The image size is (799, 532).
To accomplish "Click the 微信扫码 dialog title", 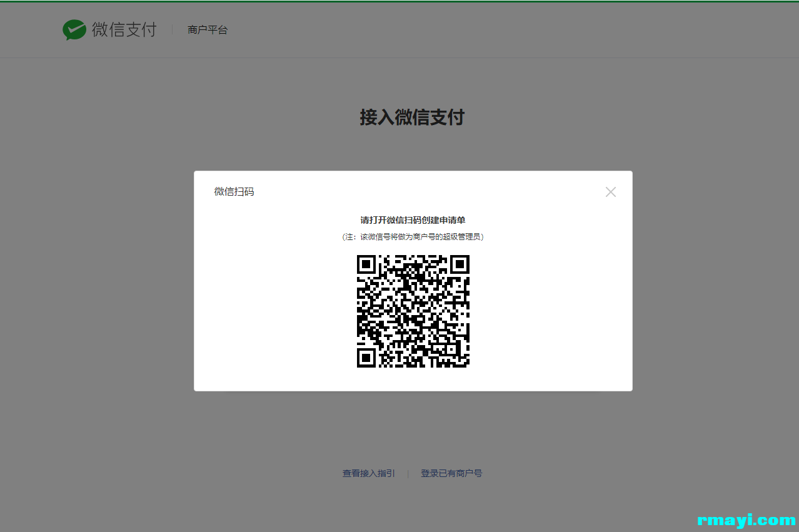I will 234,192.
